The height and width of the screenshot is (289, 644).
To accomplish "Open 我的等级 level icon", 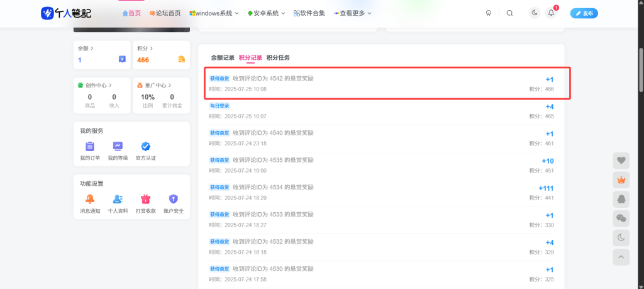I will coord(118,146).
